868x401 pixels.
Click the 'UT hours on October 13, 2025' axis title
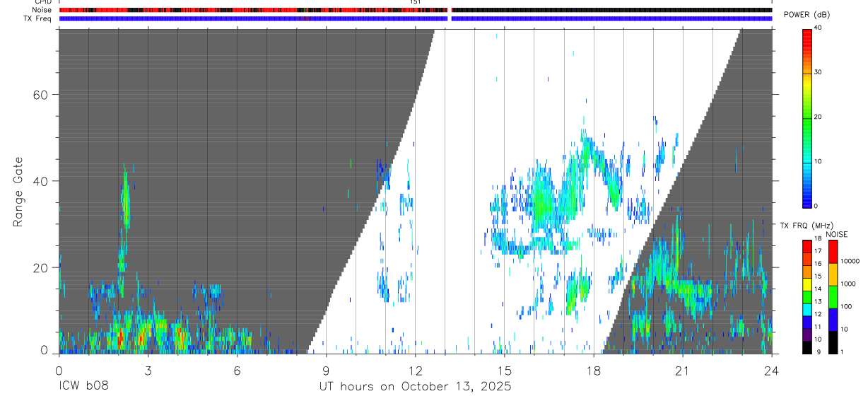pos(415,387)
